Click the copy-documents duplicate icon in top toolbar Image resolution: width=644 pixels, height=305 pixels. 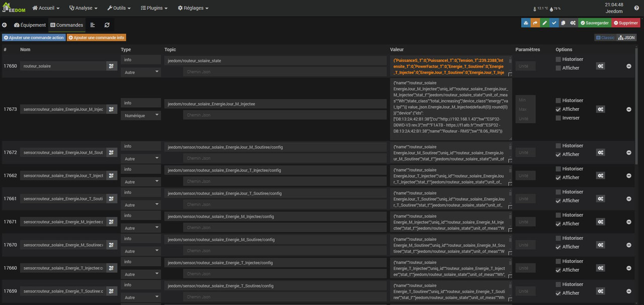coord(563,23)
